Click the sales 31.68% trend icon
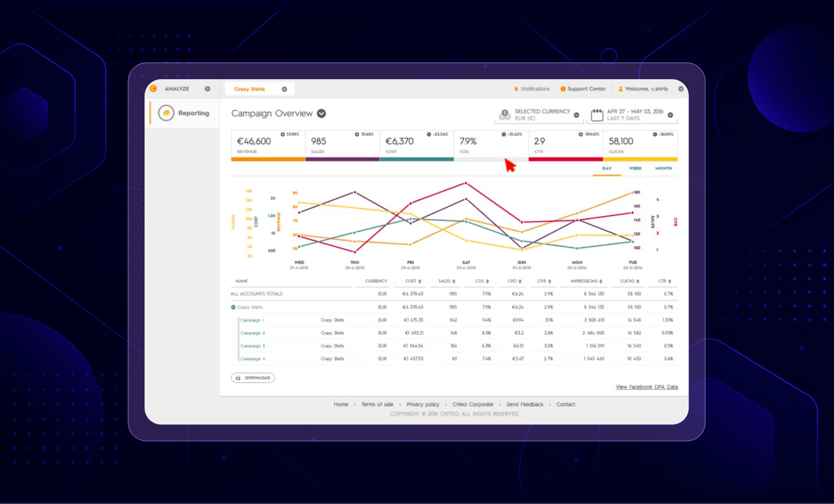834x504 pixels. [x=357, y=134]
